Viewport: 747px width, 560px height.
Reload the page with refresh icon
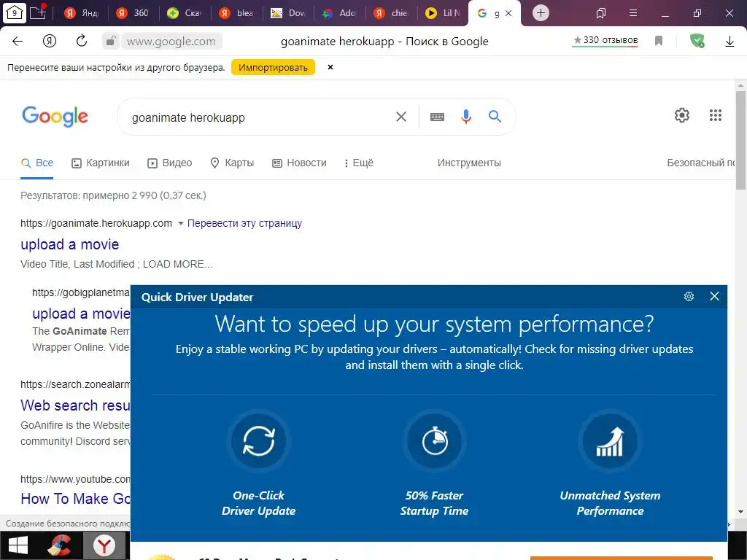82,41
